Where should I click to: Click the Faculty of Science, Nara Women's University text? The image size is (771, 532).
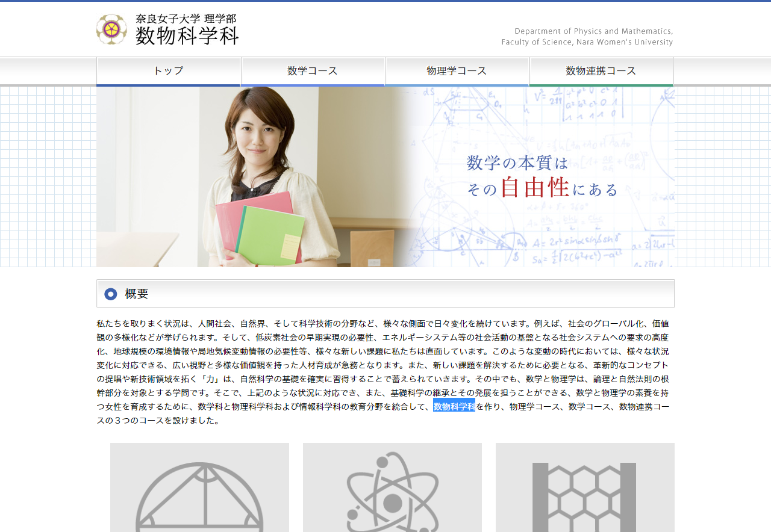click(x=587, y=42)
